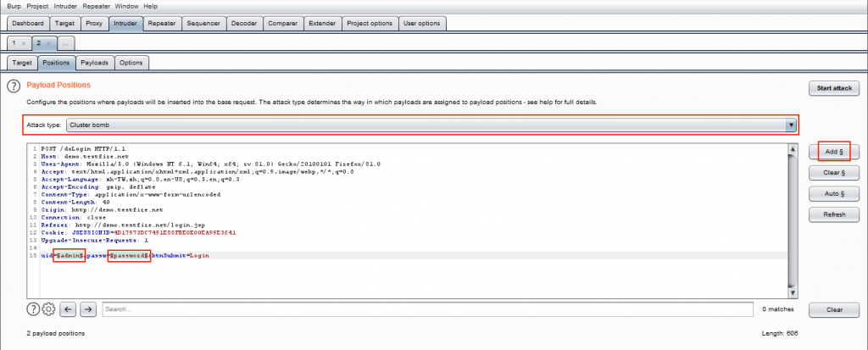Open the Positions sub-tab

pyautogui.click(x=57, y=63)
